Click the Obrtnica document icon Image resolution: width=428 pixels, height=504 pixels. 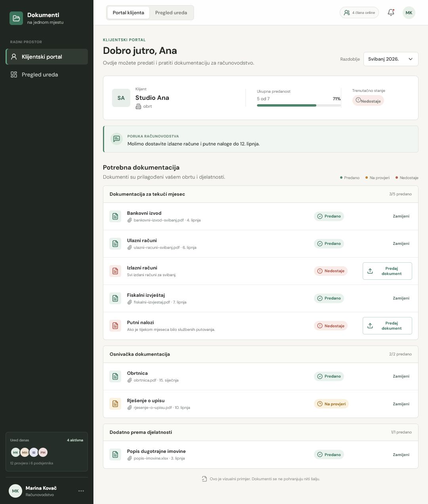tap(115, 376)
